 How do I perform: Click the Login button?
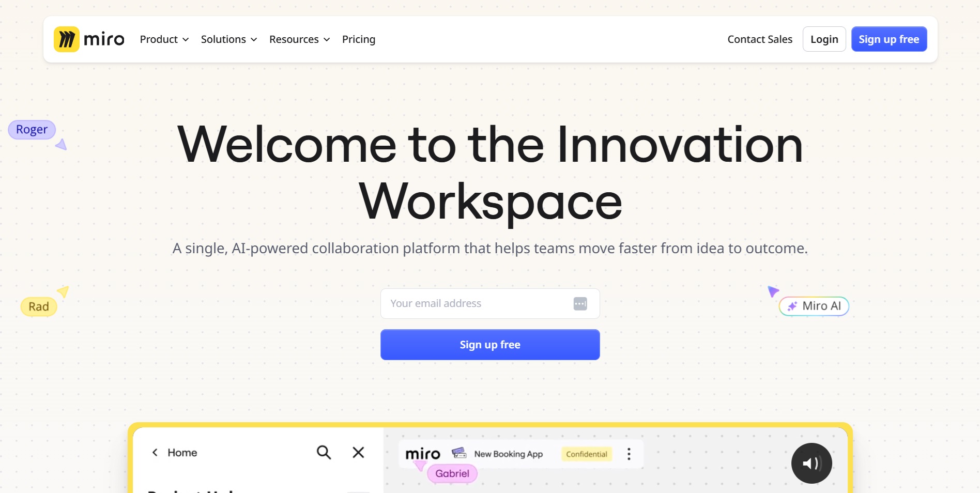(x=824, y=39)
